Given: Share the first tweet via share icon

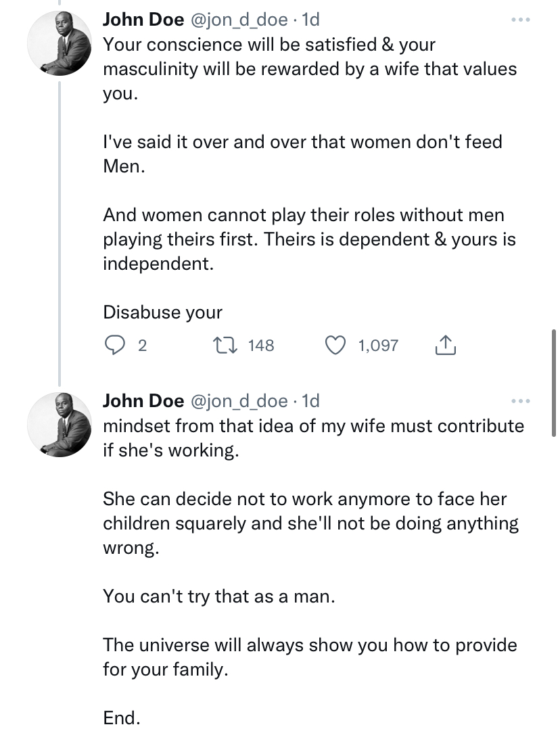Looking at the screenshot, I should 445,346.
